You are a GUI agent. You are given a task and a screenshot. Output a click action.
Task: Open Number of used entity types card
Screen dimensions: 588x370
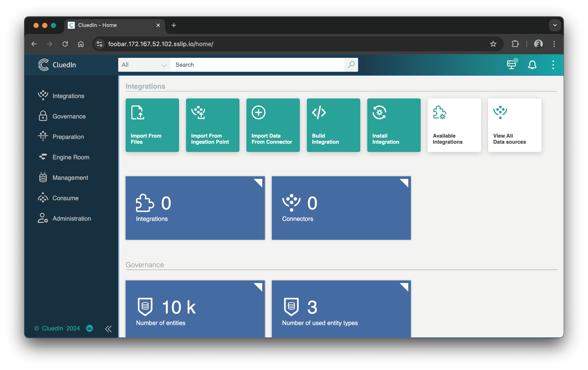341,309
